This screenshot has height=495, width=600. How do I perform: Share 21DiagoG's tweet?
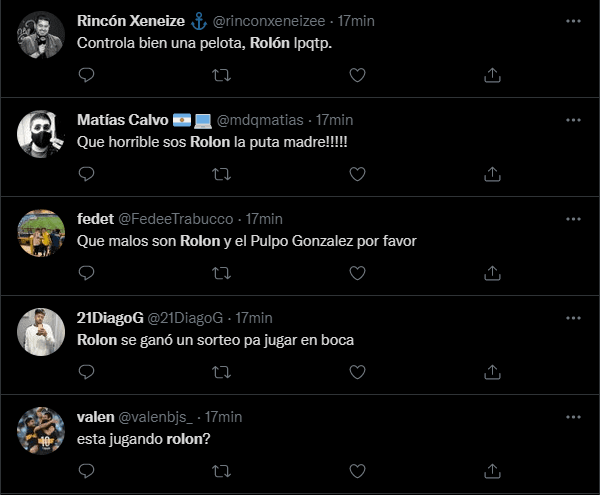(x=492, y=370)
